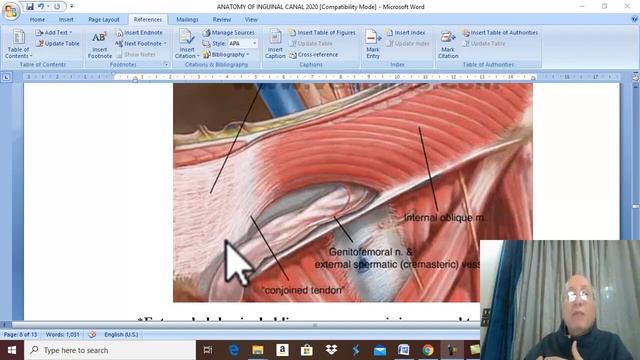Click the English (U.S.) language indicator

(x=121, y=334)
